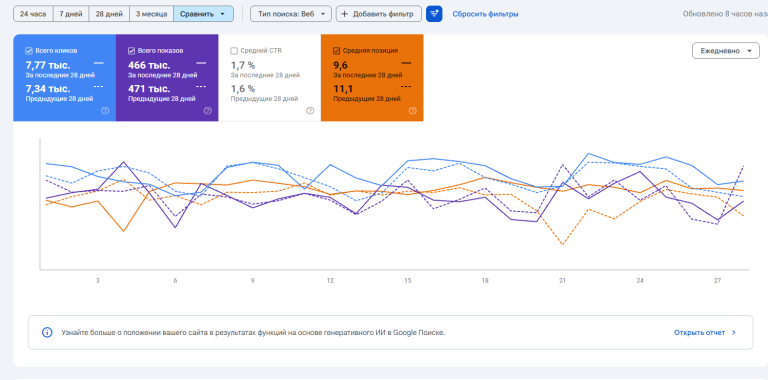768x380 pixels.
Task: Open help icon on Средний CTR card
Action: point(310,111)
